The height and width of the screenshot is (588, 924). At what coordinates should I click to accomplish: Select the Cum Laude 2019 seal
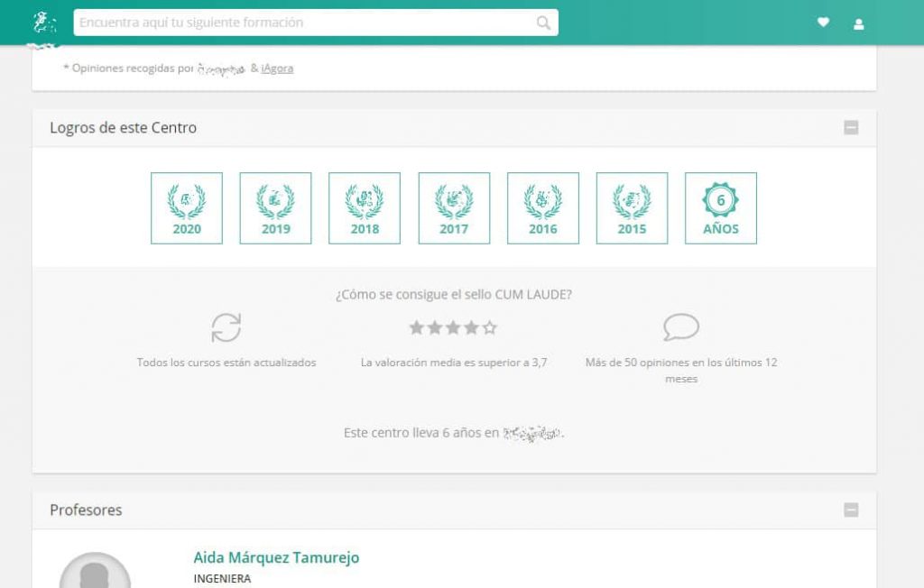275,207
